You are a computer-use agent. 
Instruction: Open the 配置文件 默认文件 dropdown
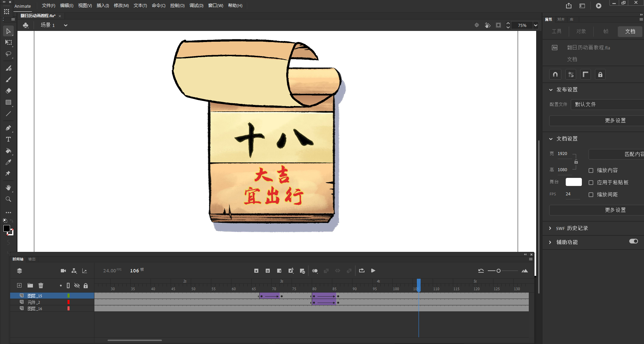coord(607,104)
